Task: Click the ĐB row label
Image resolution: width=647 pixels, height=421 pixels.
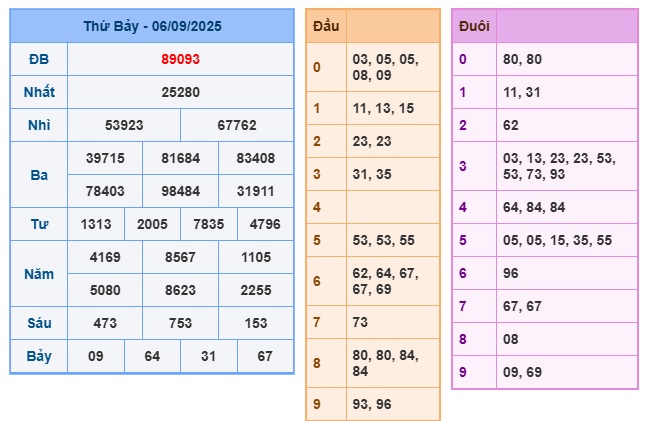Action: [39, 59]
